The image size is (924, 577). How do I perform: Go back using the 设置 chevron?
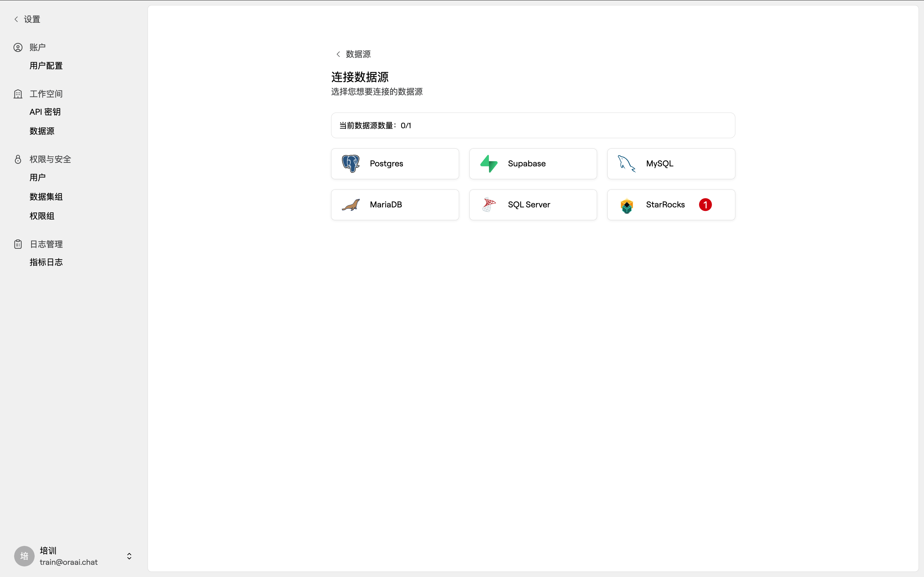pyautogui.click(x=16, y=19)
